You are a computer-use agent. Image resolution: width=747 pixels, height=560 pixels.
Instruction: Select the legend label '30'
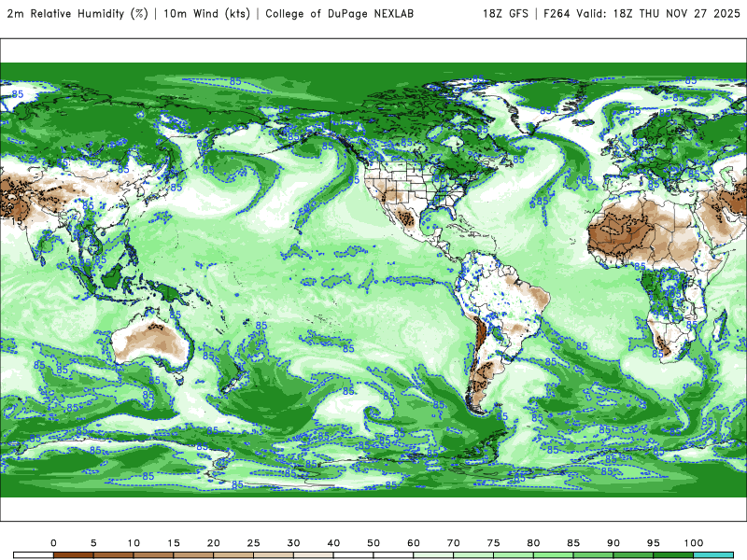(x=293, y=543)
